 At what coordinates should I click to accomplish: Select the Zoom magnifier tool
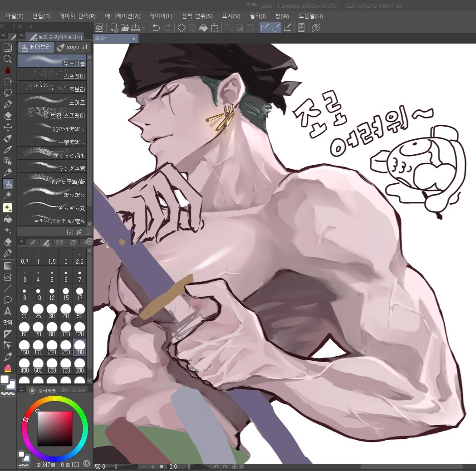[x=8, y=59]
